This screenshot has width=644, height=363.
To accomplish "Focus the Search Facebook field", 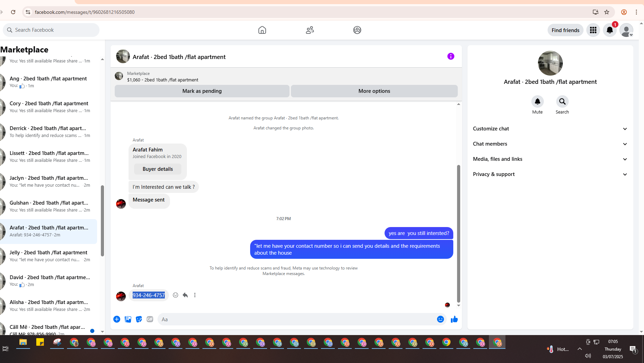I will 51,30.
